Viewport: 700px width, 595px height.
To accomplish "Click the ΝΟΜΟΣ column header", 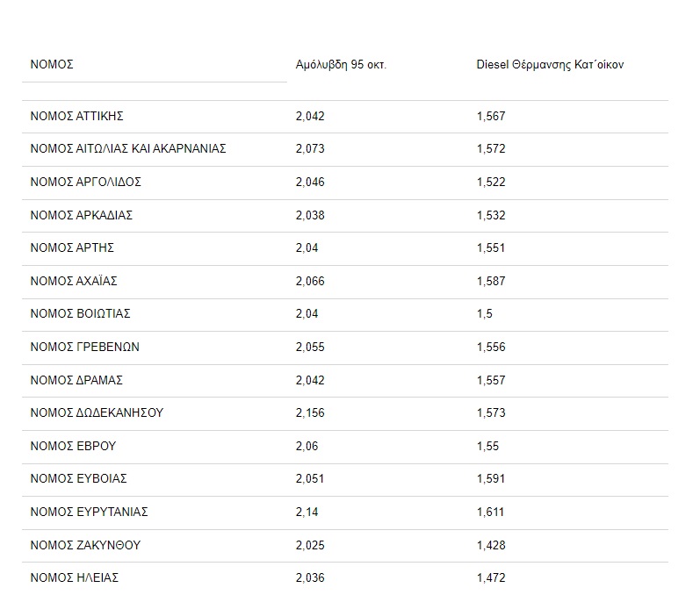I will [x=52, y=65].
